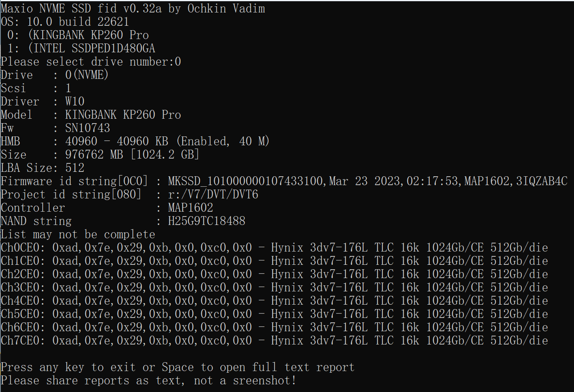
Task: Click the Ch0CE0 label
Action: click(23, 248)
